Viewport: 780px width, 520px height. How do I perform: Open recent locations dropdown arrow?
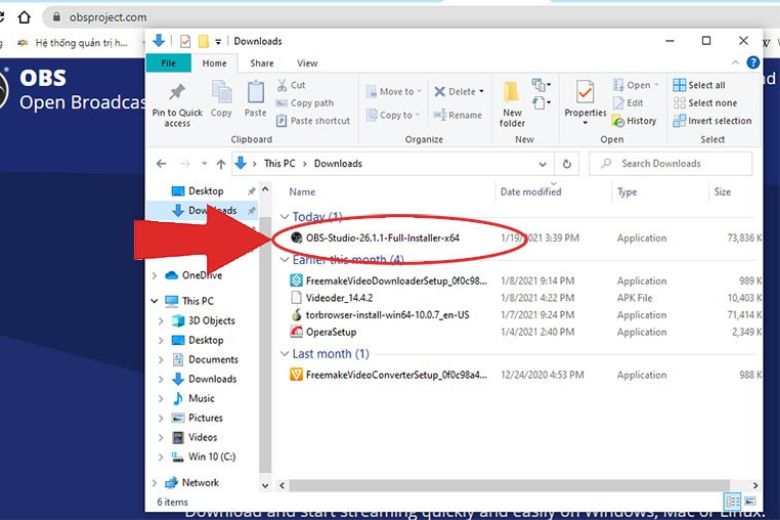point(204,164)
